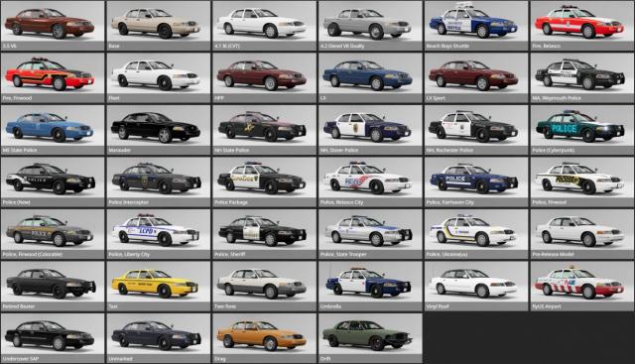Choose the Fire, Belasco red car

click(x=582, y=26)
